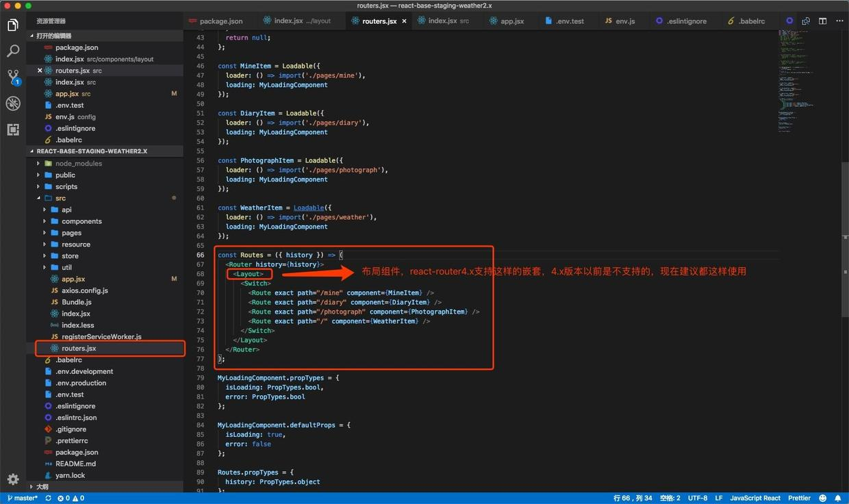Switch to the package.json tab

pos(220,21)
